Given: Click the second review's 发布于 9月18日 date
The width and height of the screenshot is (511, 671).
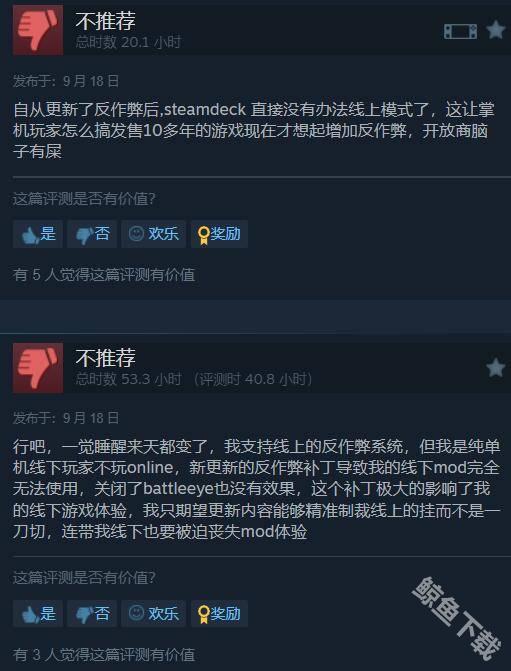Looking at the screenshot, I should pos(66,418).
